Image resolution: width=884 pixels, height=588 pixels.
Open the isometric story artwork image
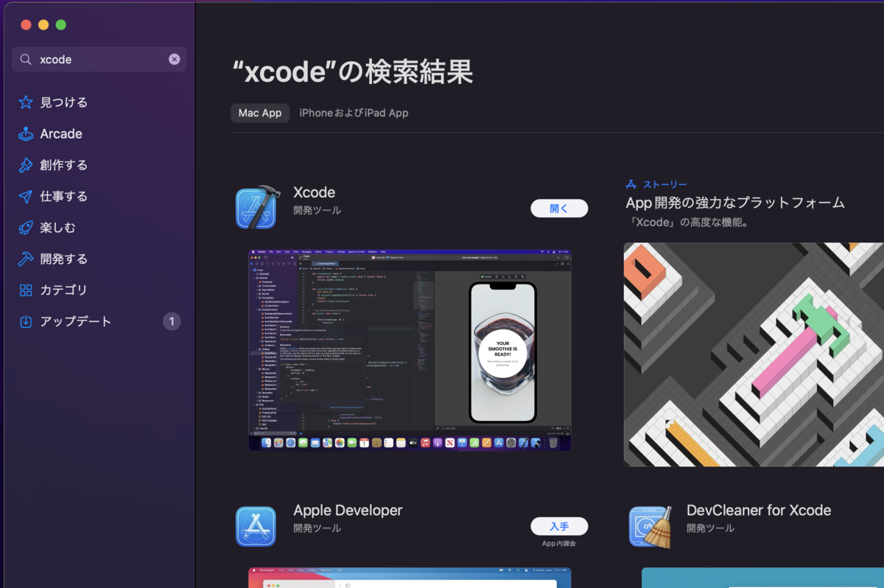coord(751,354)
